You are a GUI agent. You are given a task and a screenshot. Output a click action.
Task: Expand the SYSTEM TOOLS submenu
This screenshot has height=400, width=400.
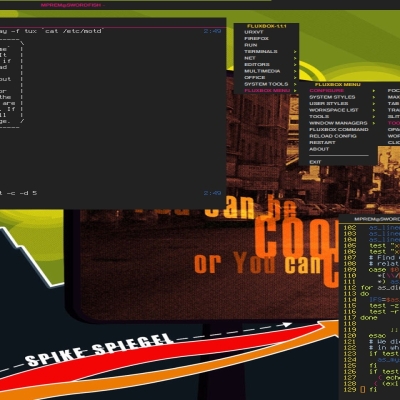click(x=266, y=84)
